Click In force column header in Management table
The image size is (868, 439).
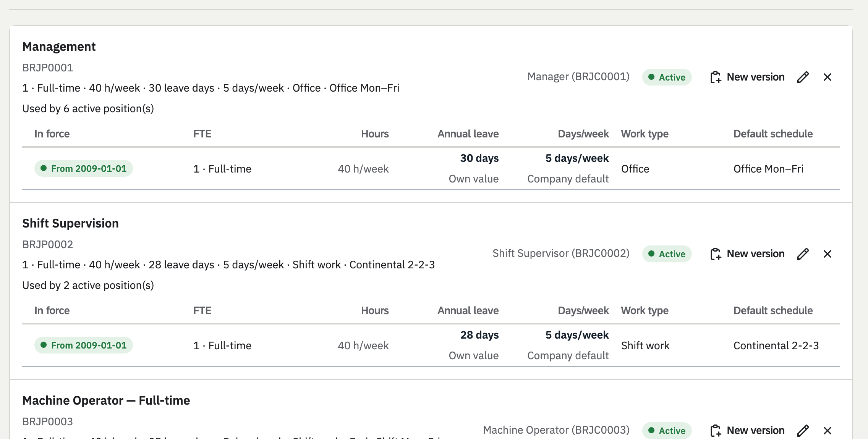[x=52, y=134]
